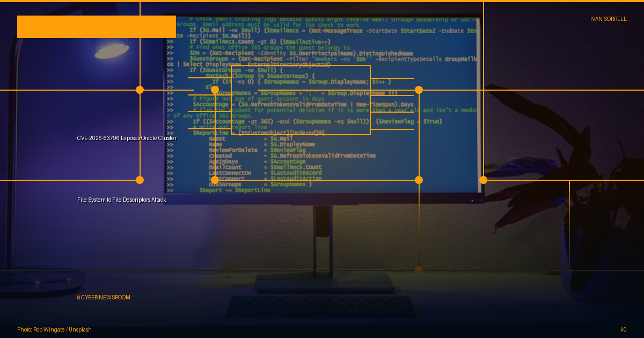
Task: Click the author name IVAN SORRELL
Action: click(x=609, y=19)
